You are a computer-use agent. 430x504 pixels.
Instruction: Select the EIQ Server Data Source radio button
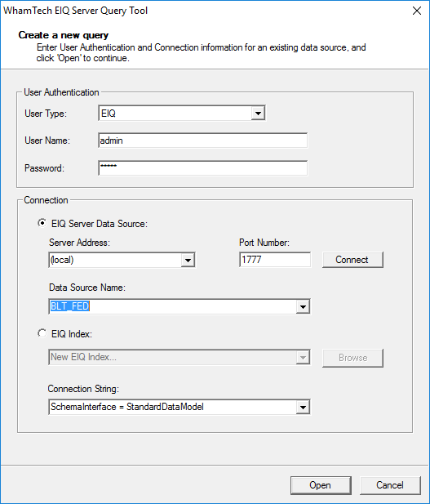(42, 223)
